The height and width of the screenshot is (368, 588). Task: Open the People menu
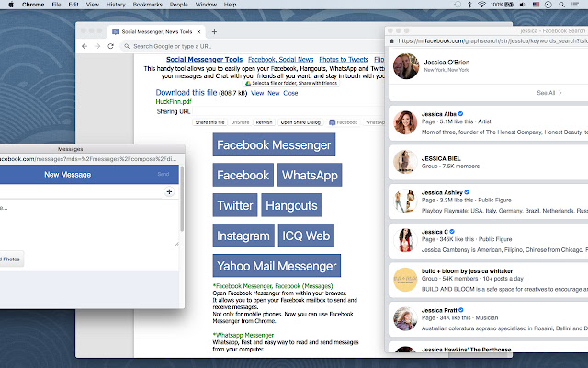coord(178,5)
